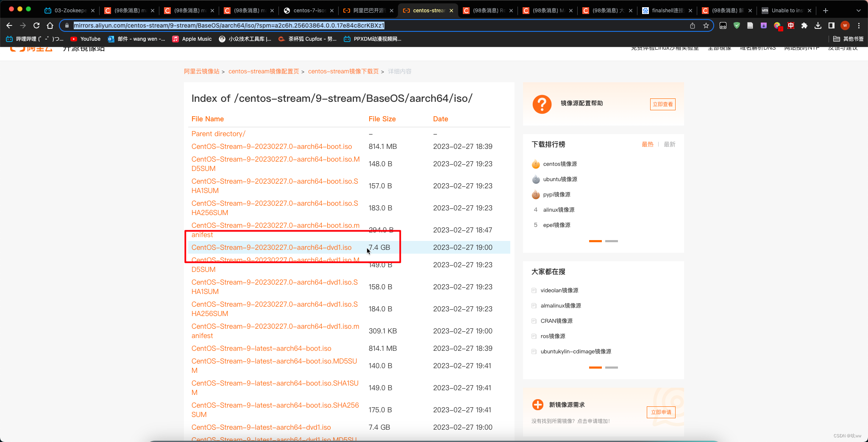Open centos-stream镜像下载页 breadcrumb
Screen dimensions: 868x442
343,71
